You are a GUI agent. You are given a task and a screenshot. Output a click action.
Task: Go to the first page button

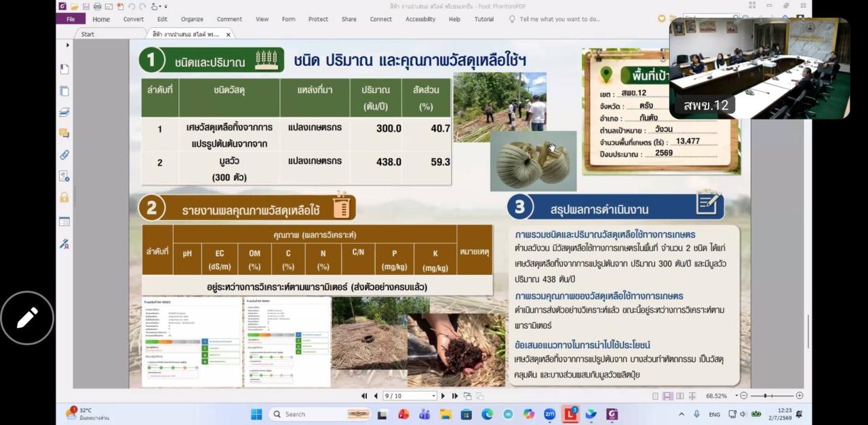(x=364, y=396)
